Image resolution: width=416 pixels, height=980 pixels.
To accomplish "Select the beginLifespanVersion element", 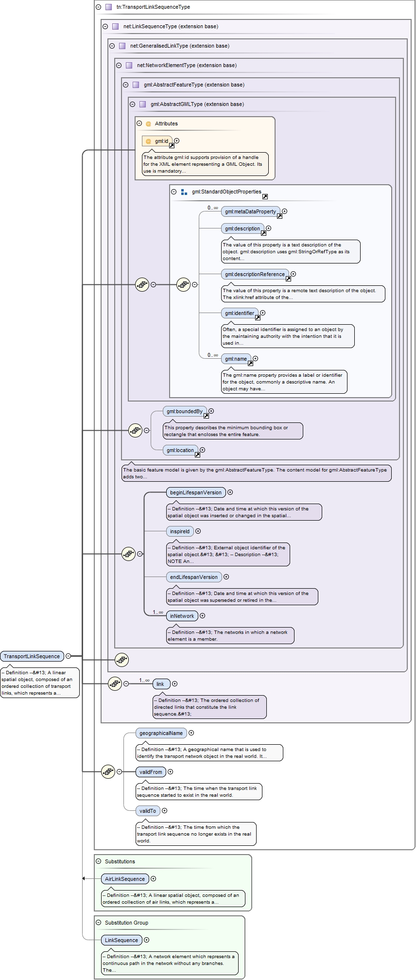I will tap(196, 492).
